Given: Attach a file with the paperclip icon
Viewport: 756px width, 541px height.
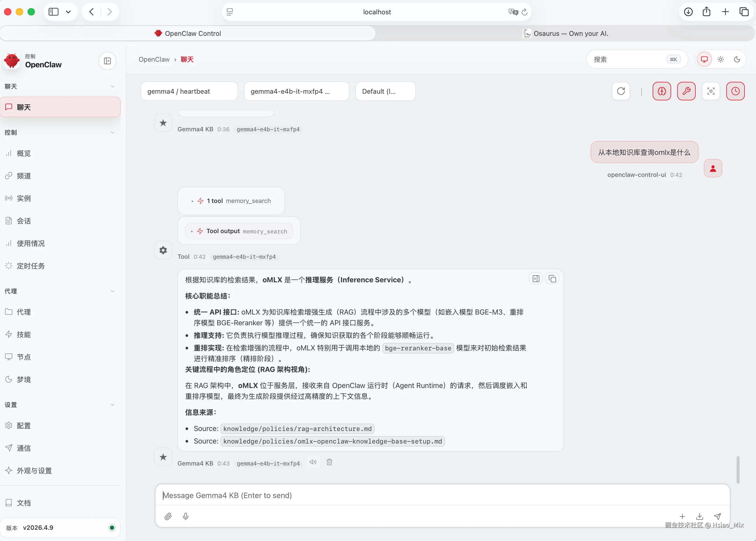Looking at the screenshot, I should point(168,516).
